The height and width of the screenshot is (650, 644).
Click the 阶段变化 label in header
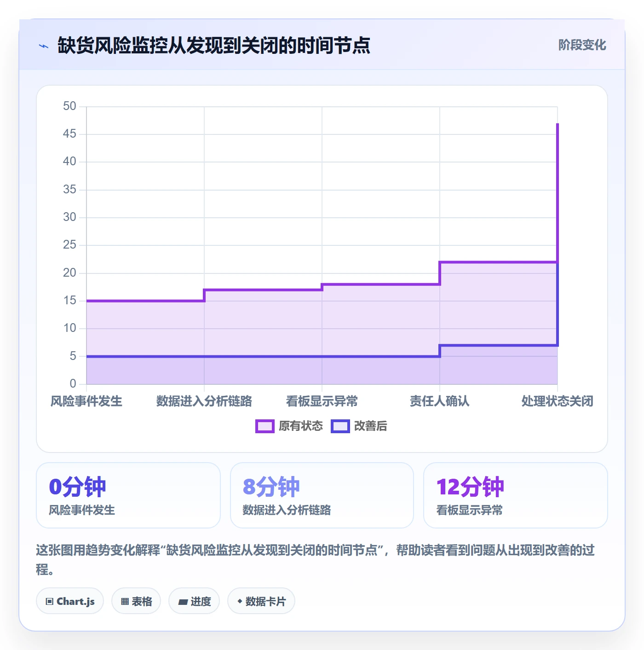click(x=582, y=45)
